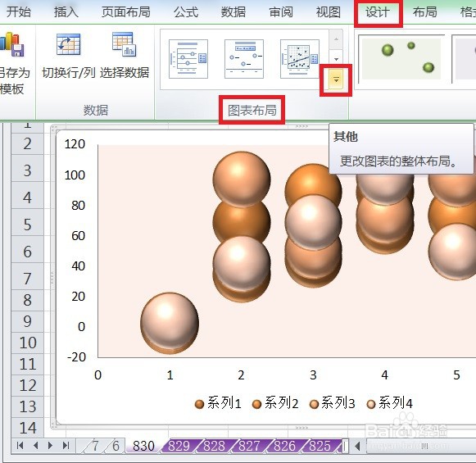Image resolution: width=476 pixels, height=463 pixels.
Task: Click vertical axis label 120
Action: [x=75, y=144]
